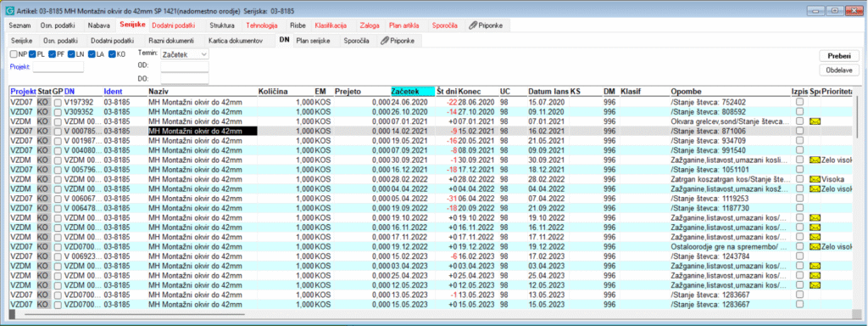868x326 pixels.
Task: Tick the GP checkbox for V197392
Action: click(58, 102)
